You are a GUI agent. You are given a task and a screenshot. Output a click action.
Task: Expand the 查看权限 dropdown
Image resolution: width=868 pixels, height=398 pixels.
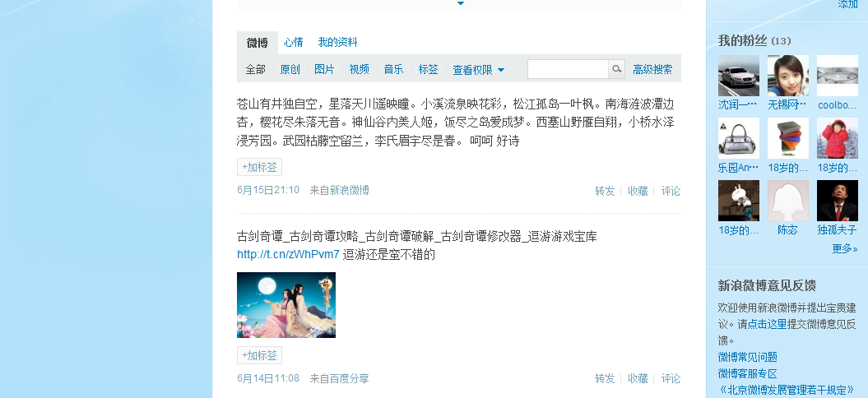478,70
